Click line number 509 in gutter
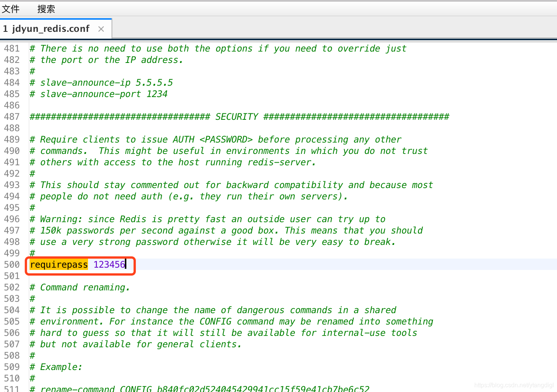This screenshot has height=392, width=557. pos(12,367)
